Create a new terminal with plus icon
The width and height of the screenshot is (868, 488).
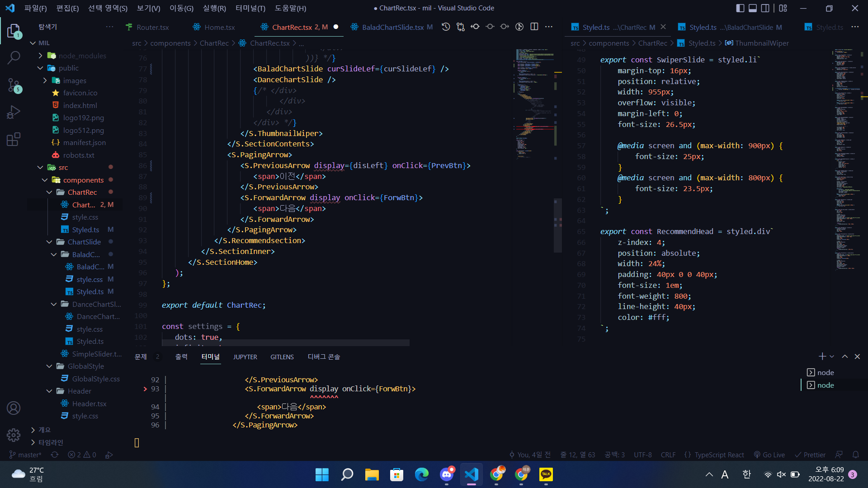tap(822, 357)
